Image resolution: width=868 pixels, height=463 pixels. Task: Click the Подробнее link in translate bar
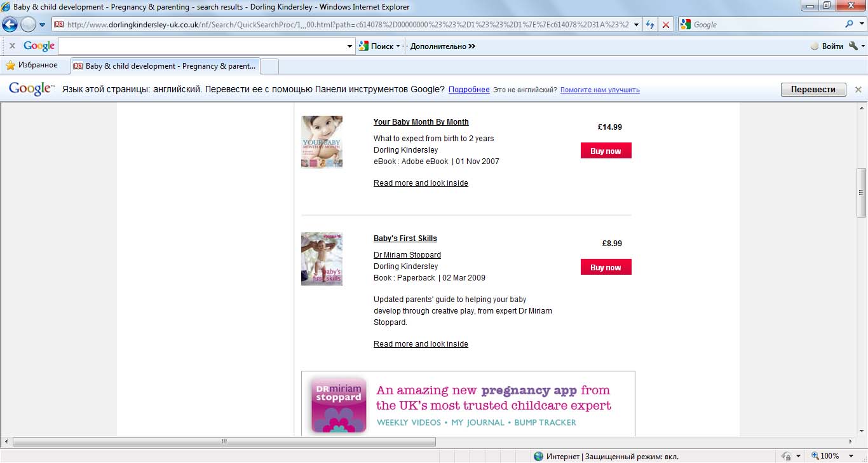click(x=469, y=90)
